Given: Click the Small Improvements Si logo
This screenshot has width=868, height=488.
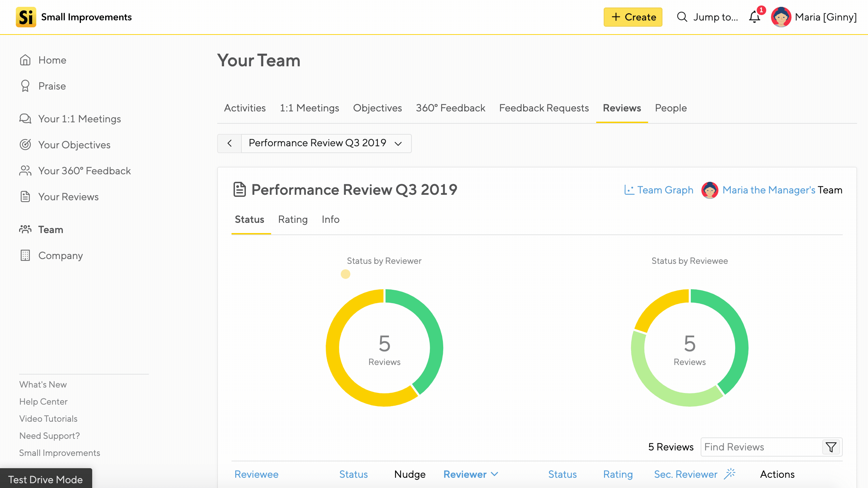Looking at the screenshot, I should 26,17.
